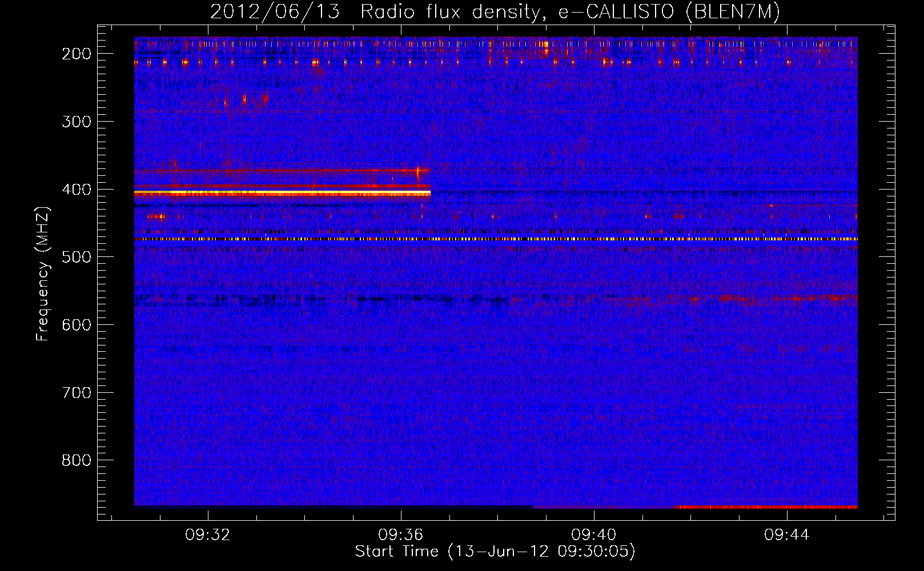Screen dimensions: 924x571
Task: Click the "09:40" time tick label
Action: point(594,535)
